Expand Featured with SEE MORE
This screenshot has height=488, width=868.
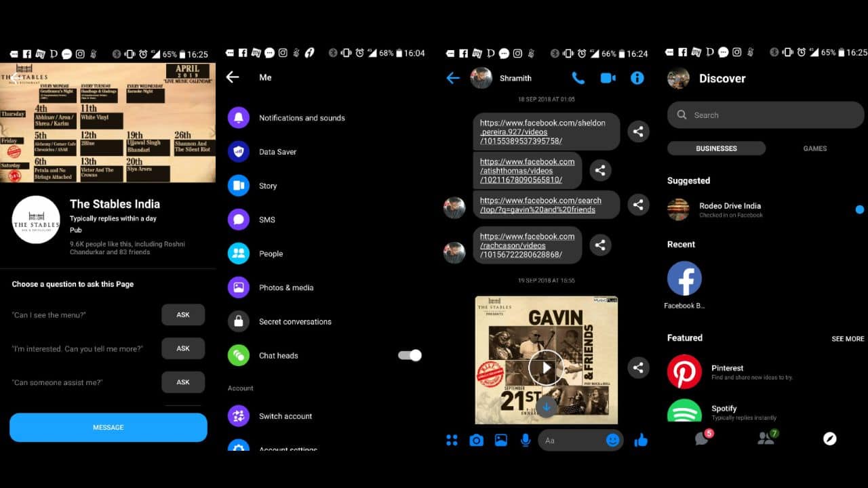coord(848,338)
